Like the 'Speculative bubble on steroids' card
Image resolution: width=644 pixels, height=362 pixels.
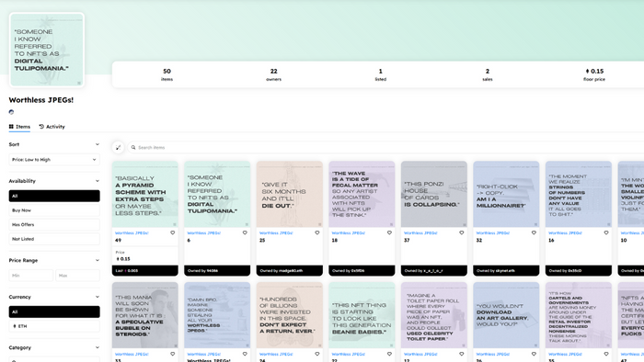click(173, 354)
